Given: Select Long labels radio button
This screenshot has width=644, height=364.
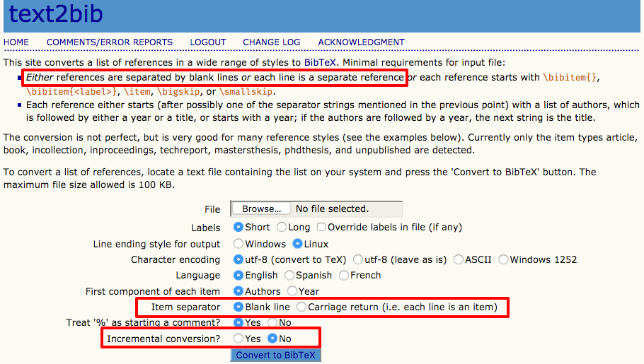Looking at the screenshot, I should tap(282, 227).
